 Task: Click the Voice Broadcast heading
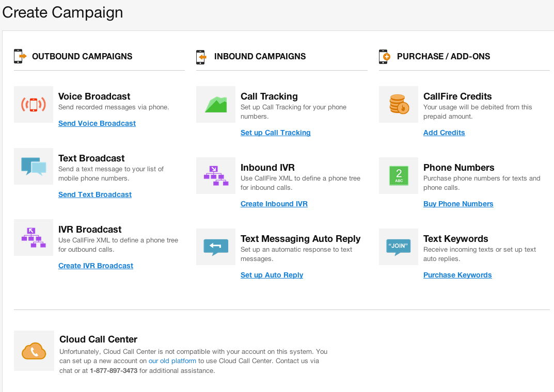point(94,96)
